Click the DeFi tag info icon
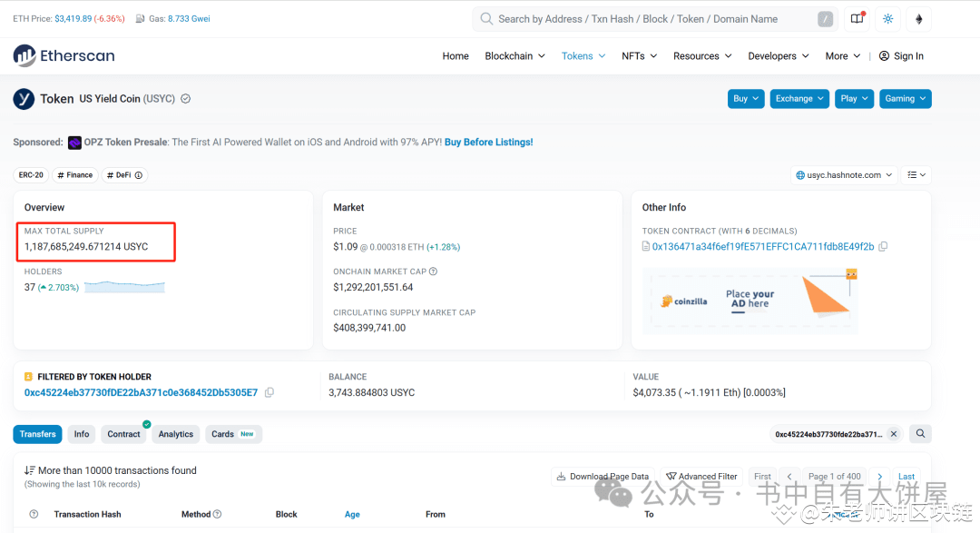980x533 pixels. (x=139, y=175)
